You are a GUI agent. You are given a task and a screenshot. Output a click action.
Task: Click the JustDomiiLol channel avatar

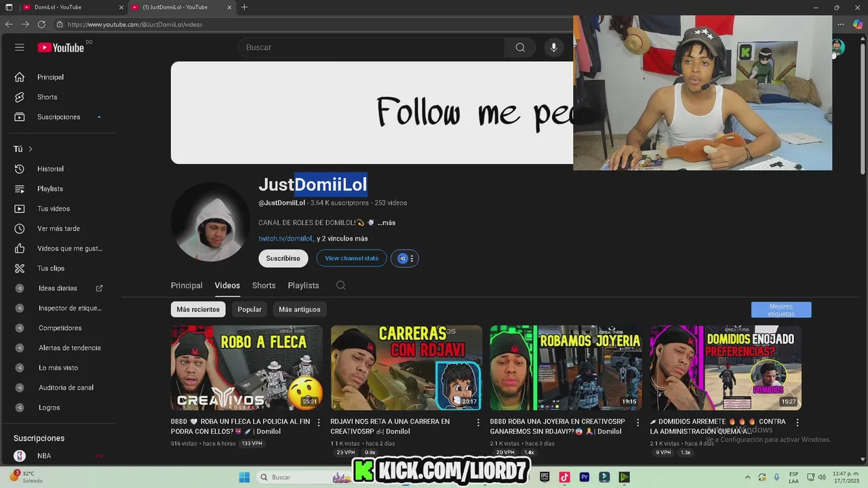[211, 222]
